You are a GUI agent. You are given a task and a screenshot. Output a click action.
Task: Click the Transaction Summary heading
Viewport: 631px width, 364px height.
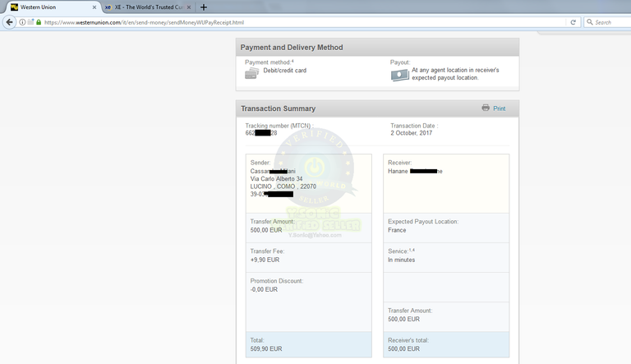tap(278, 108)
